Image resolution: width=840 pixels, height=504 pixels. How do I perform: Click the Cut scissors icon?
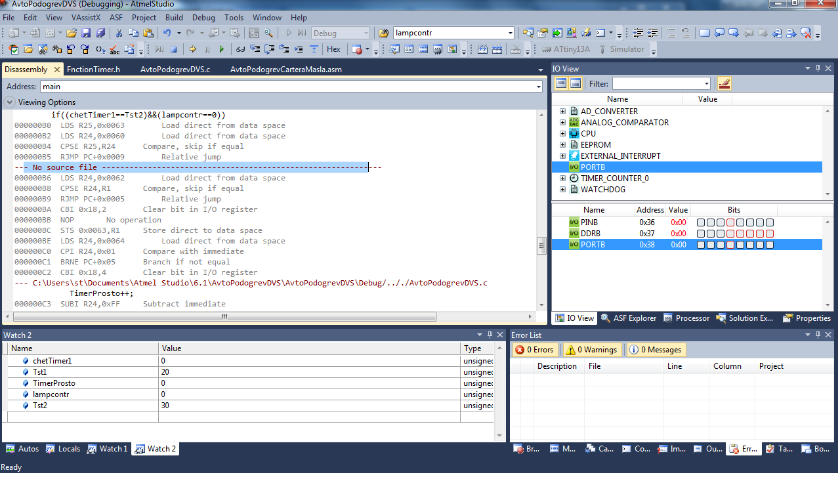pos(119,33)
